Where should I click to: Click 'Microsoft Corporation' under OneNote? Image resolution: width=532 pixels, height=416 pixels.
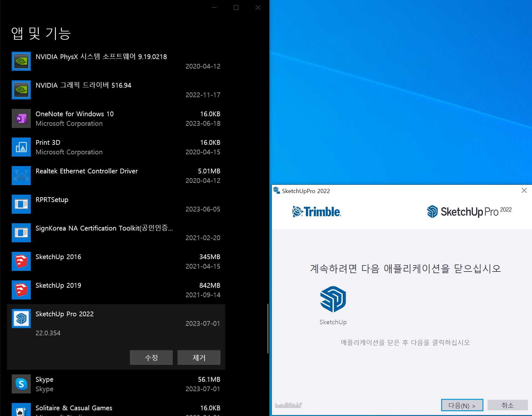pyautogui.click(x=69, y=123)
